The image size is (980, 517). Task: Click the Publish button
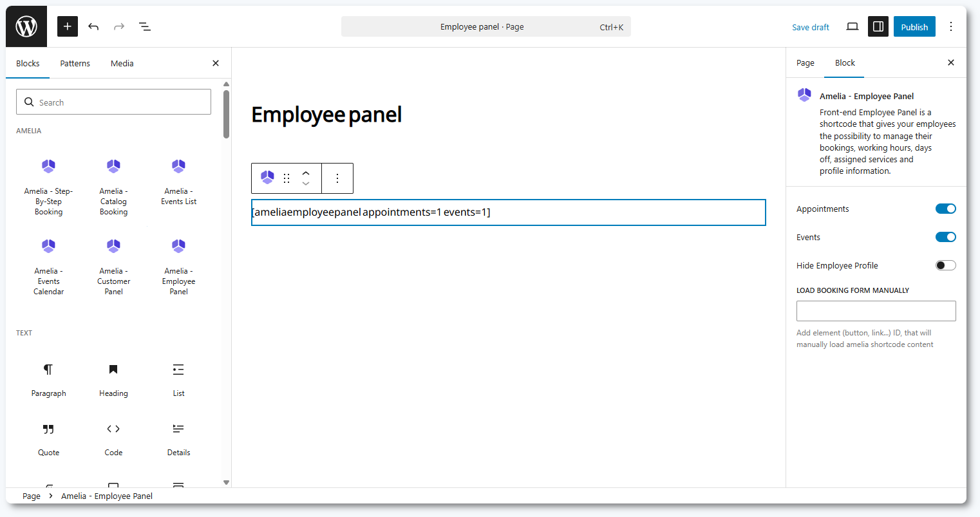point(914,26)
